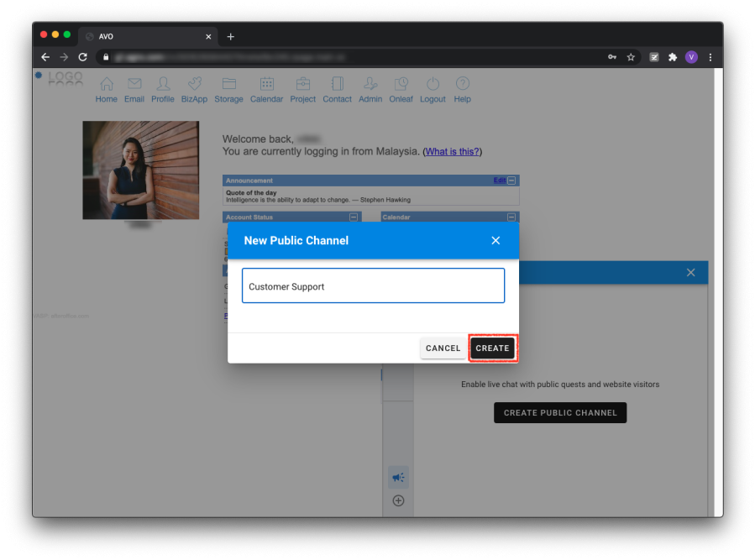The height and width of the screenshot is (560, 755).
Task: Collapse the Calendar widget panel
Action: pos(512,217)
